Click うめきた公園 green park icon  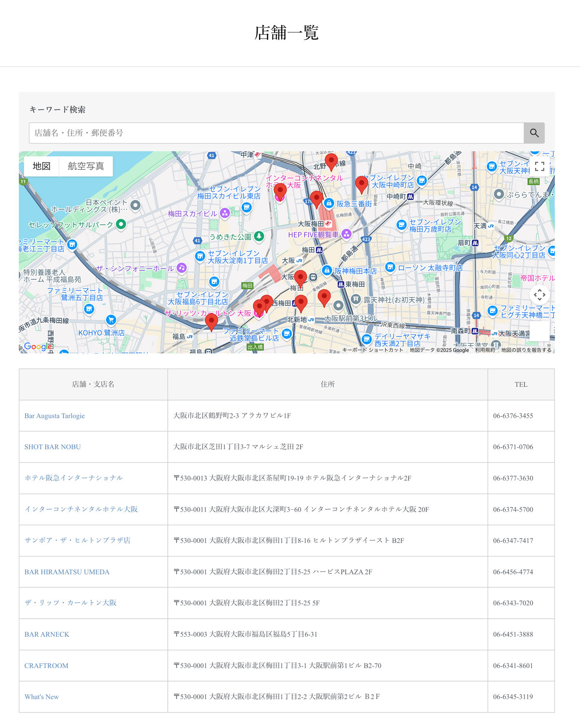[259, 236]
